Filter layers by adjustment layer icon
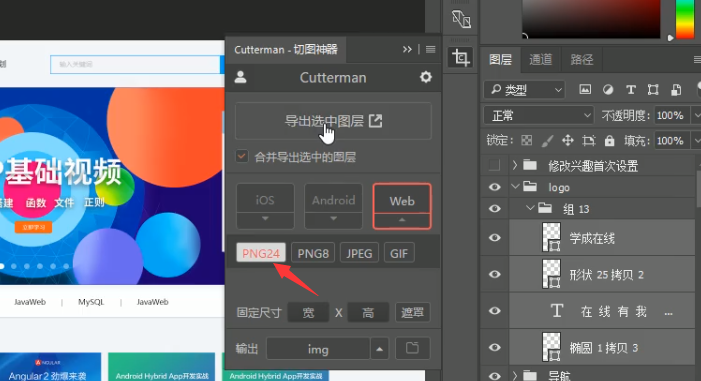 608,90
